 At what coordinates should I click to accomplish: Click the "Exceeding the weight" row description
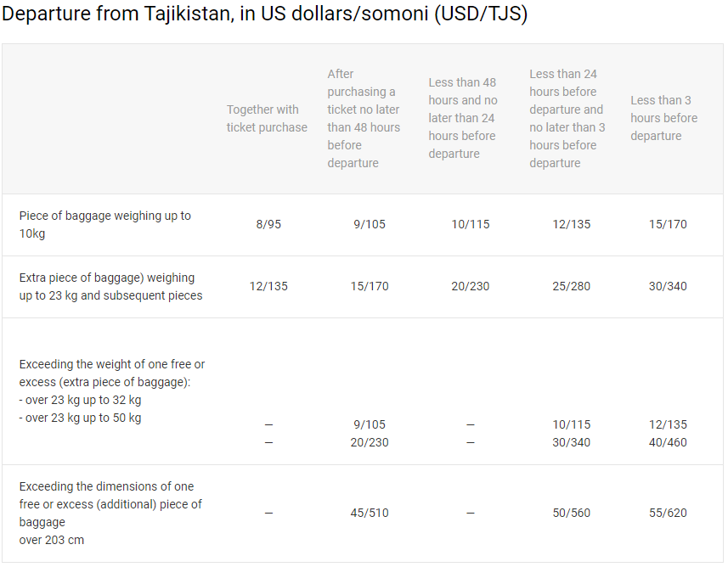112,373
